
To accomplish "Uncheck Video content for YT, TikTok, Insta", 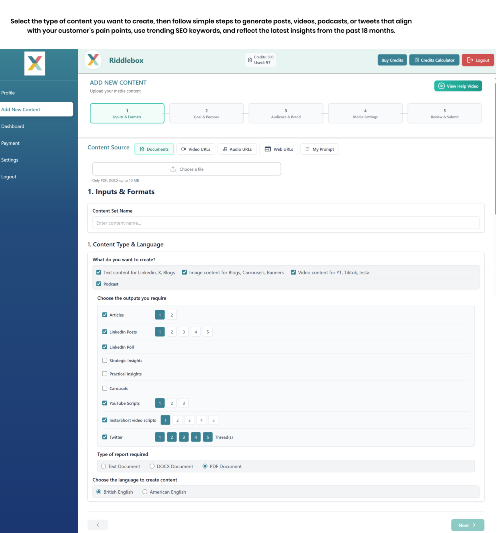I will coord(293,272).
